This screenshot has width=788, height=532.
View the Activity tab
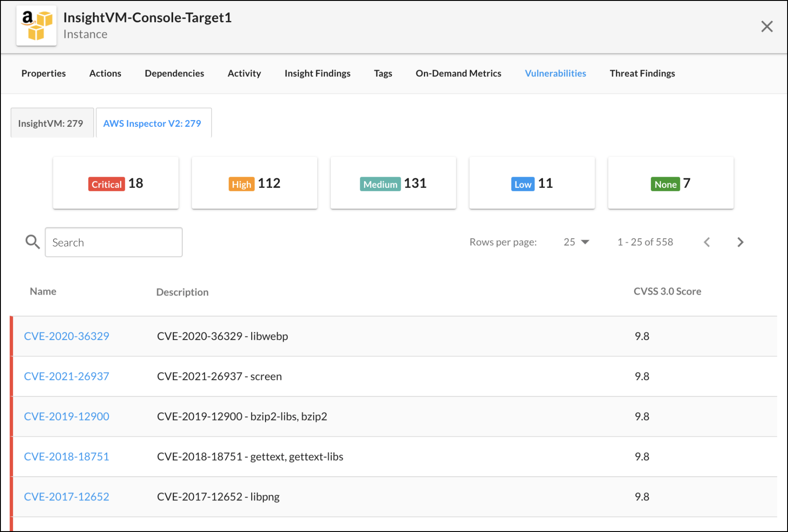(244, 73)
